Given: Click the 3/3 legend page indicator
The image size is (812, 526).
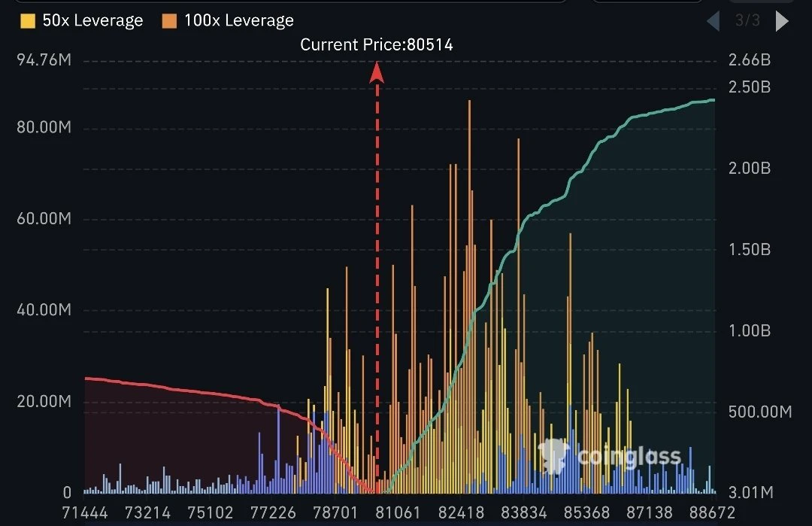Looking at the screenshot, I should tap(748, 21).
